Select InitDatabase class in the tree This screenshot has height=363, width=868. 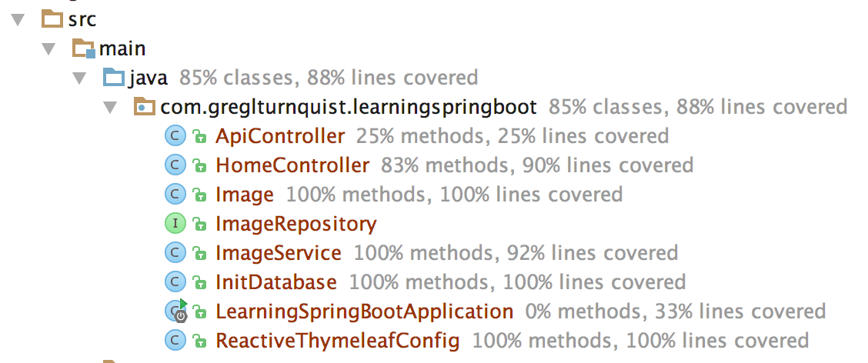[x=275, y=282]
